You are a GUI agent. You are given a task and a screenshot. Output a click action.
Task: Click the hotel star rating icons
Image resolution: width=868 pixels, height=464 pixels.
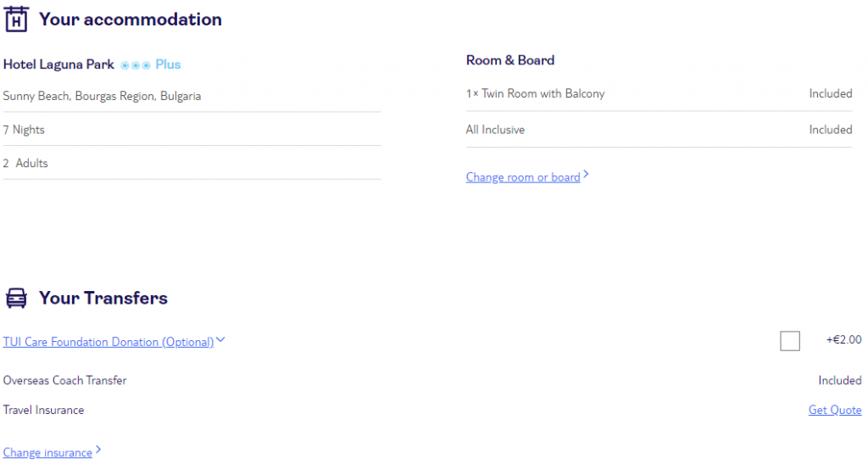click(x=136, y=65)
